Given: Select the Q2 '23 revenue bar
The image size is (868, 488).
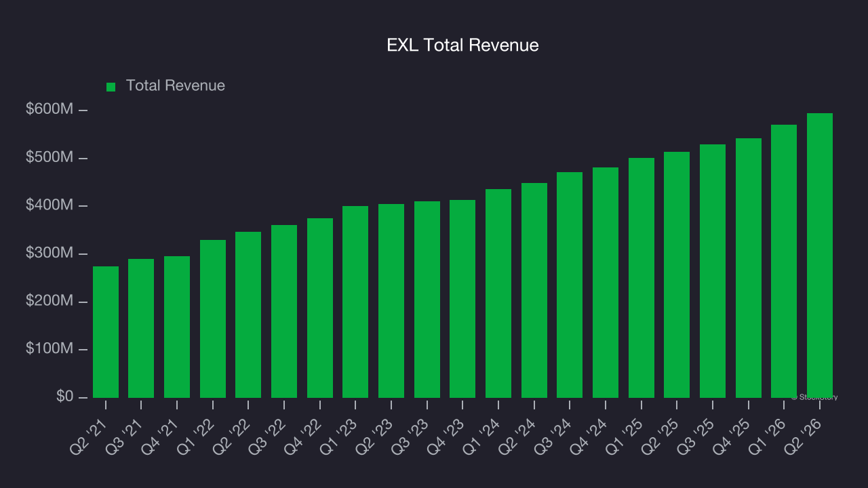Looking at the screenshot, I should click(x=391, y=301).
